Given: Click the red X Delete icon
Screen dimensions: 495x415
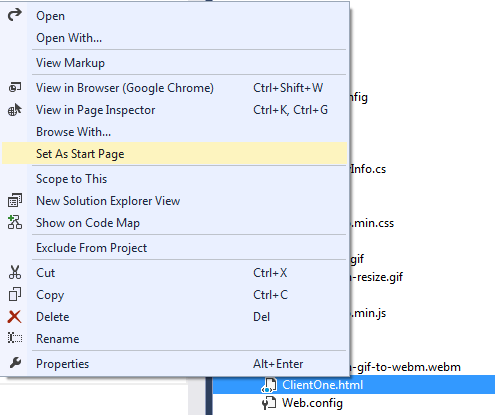Looking at the screenshot, I should [15, 317].
